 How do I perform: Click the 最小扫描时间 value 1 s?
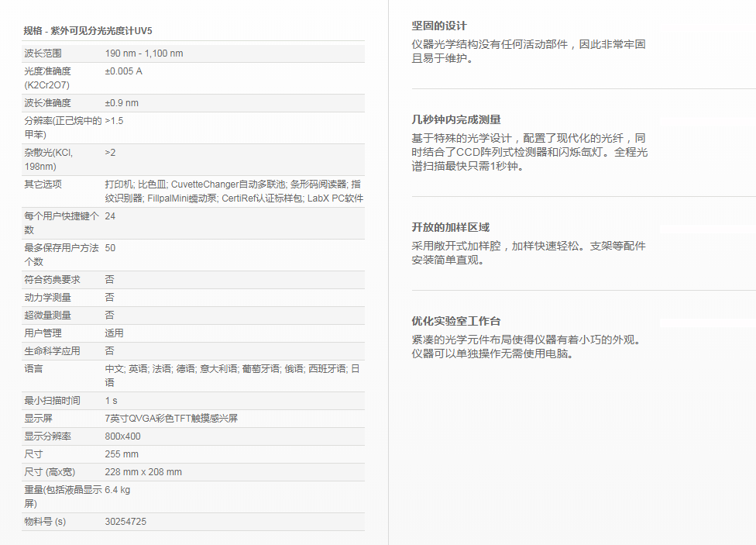(x=112, y=401)
